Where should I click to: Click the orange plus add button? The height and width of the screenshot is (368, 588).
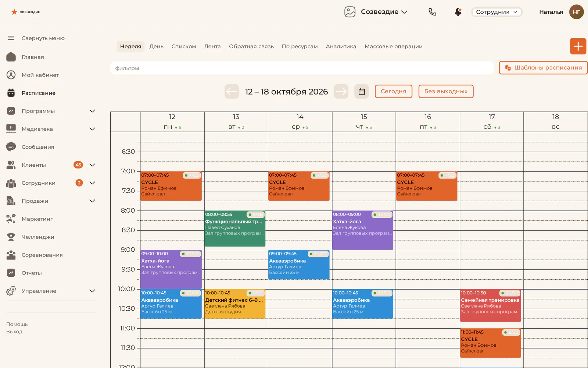(x=578, y=46)
